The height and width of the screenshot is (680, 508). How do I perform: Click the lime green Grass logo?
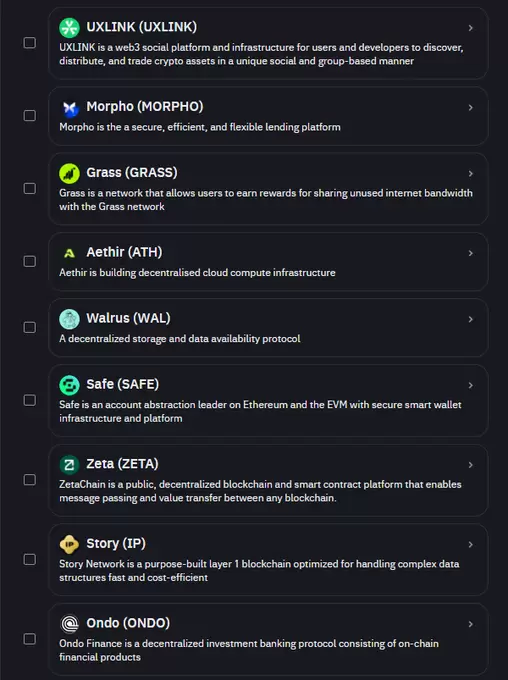pyautogui.click(x=69, y=173)
